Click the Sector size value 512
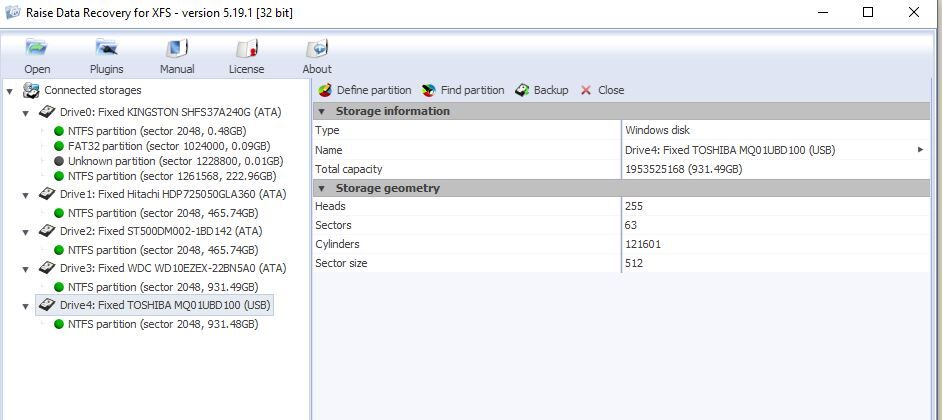This screenshot has height=420, width=942. click(634, 263)
